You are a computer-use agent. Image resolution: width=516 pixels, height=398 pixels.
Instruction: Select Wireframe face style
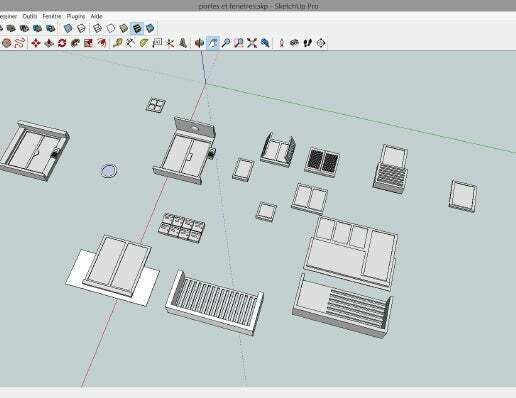pyautogui.click(x=97, y=28)
